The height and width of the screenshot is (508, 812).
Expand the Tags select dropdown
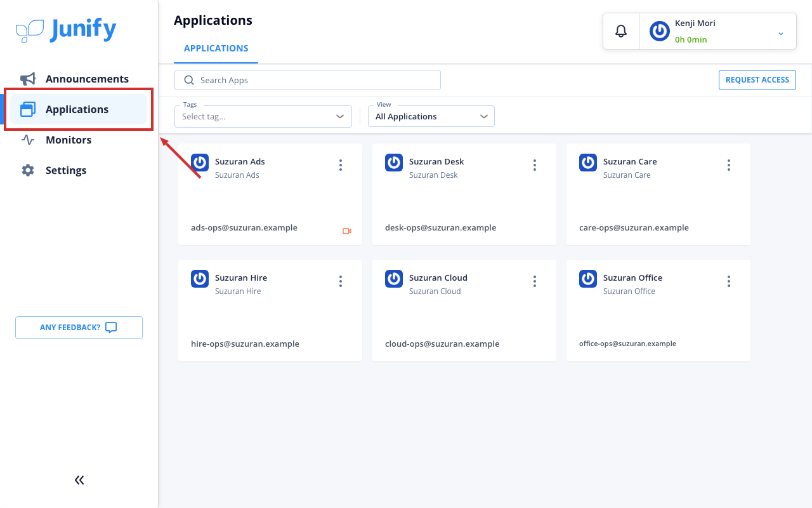click(x=263, y=116)
